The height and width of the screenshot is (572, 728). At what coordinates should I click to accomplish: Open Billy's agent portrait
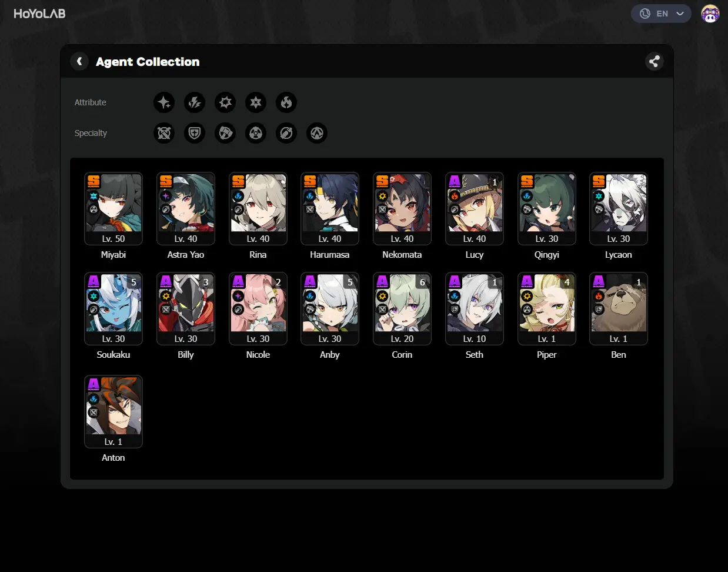point(186,308)
